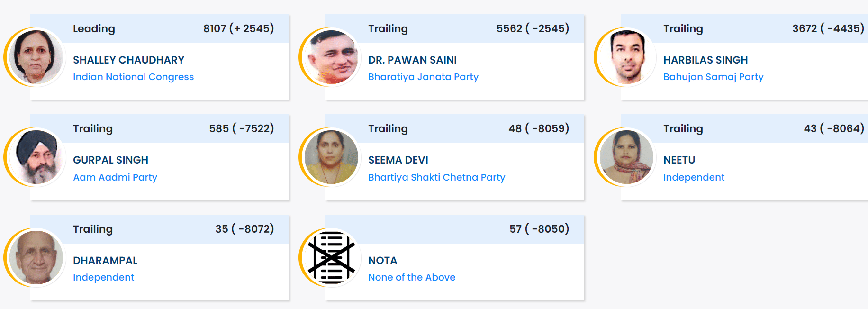Click Dr. Pawan Saini's candidate photo
This screenshot has height=309, width=868.
click(x=331, y=57)
